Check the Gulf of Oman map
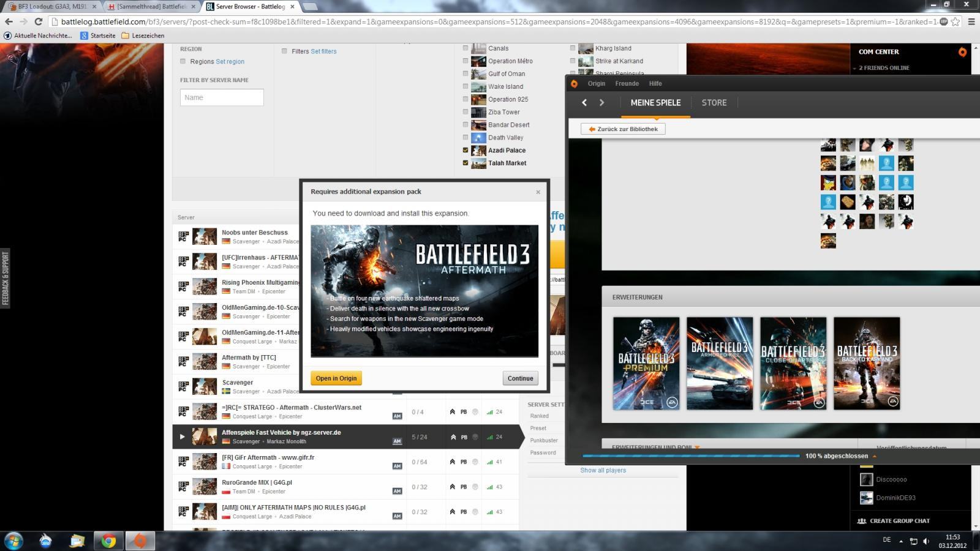 click(466, 74)
